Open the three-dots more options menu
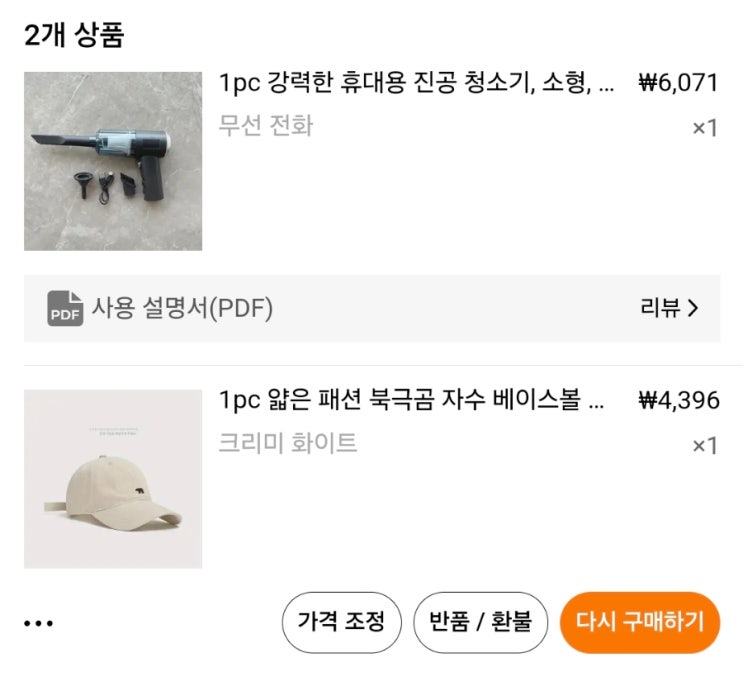Image resolution: width=743 pixels, height=676 pixels. (38, 624)
